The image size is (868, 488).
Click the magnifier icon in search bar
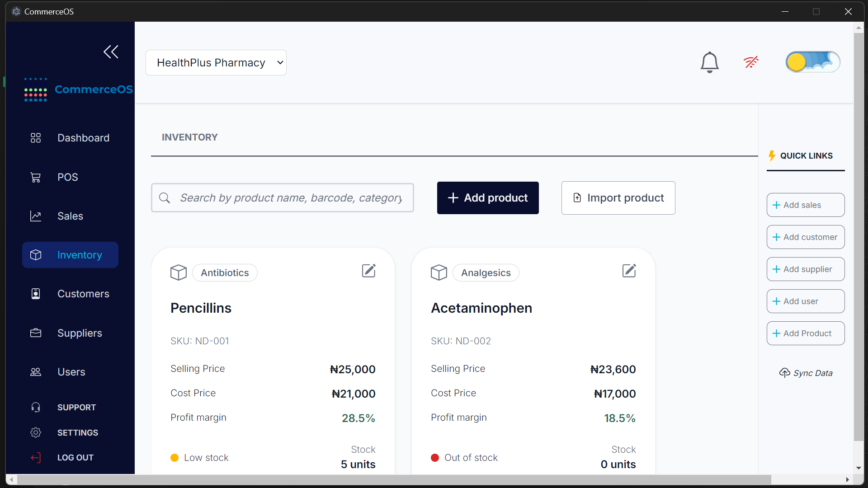point(165,198)
